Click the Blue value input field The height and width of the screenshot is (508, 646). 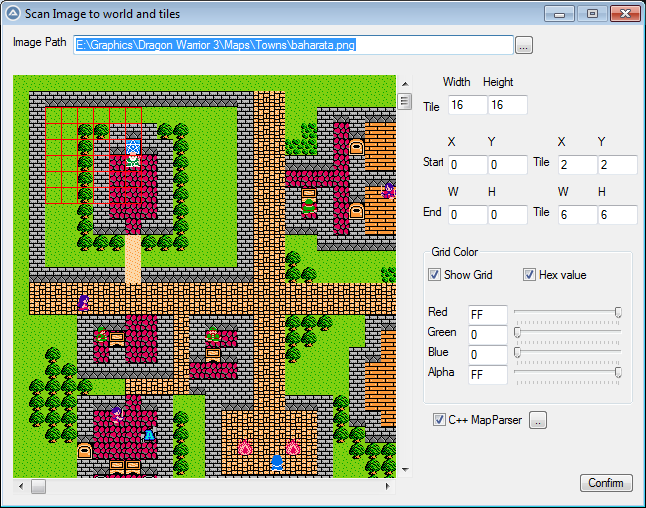pyautogui.click(x=487, y=354)
